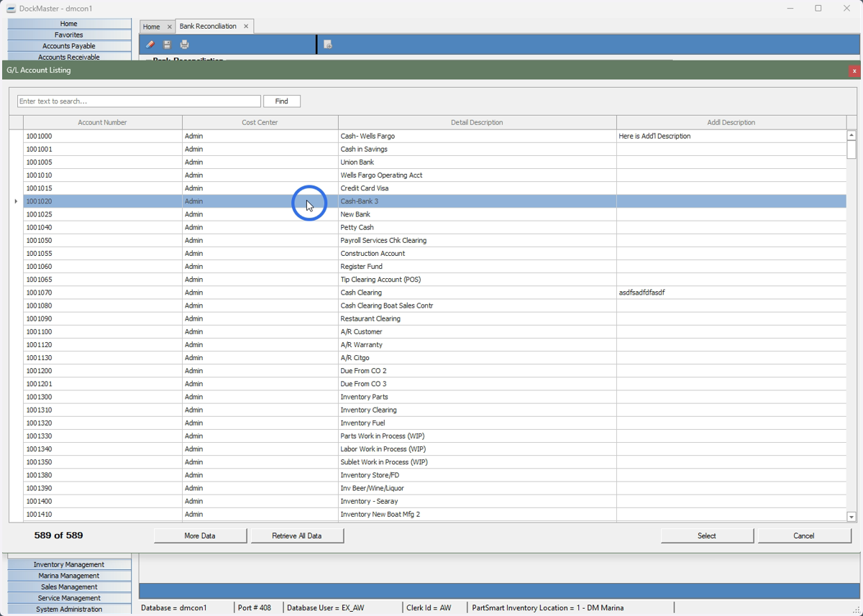Select the Inventory Parts row
This screenshot has width=863, height=616.
[434, 397]
